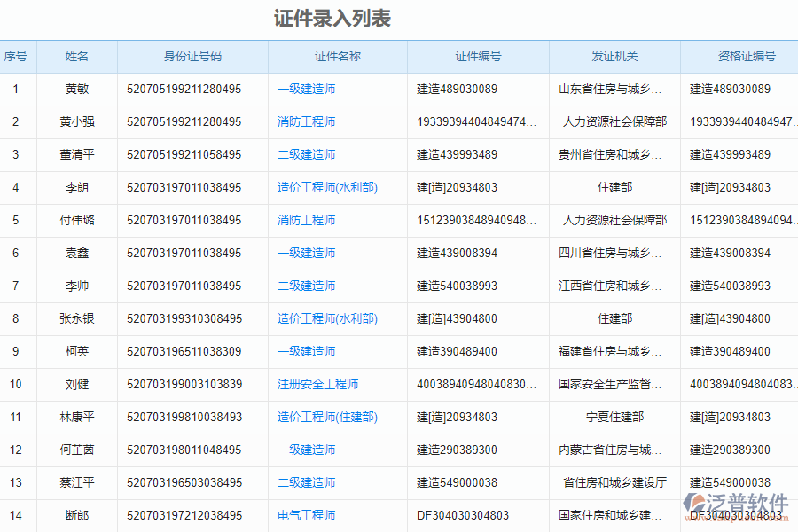This screenshot has width=798, height=532.
Task: Open 蔡江平's 二级建造师 certificate link
Action: (x=306, y=482)
